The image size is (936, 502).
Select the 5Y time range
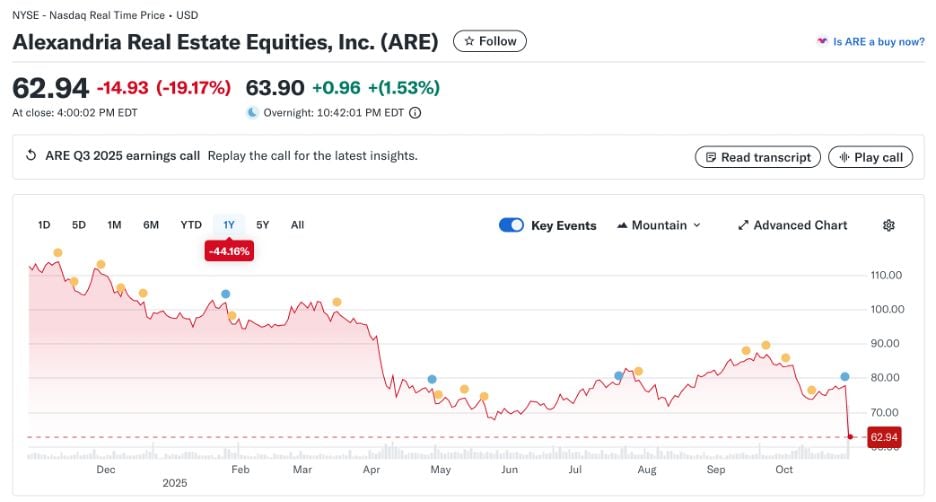click(x=262, y=225)
